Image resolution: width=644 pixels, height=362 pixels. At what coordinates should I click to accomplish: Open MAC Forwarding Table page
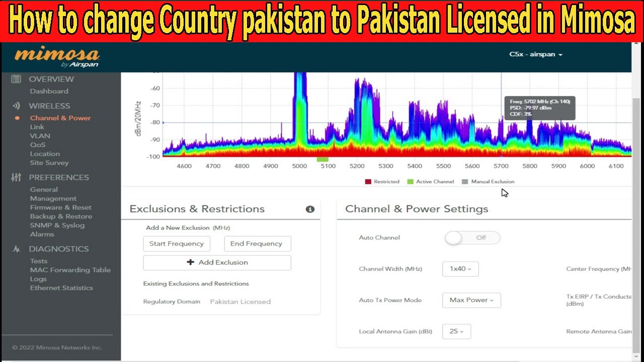point(70,270)
